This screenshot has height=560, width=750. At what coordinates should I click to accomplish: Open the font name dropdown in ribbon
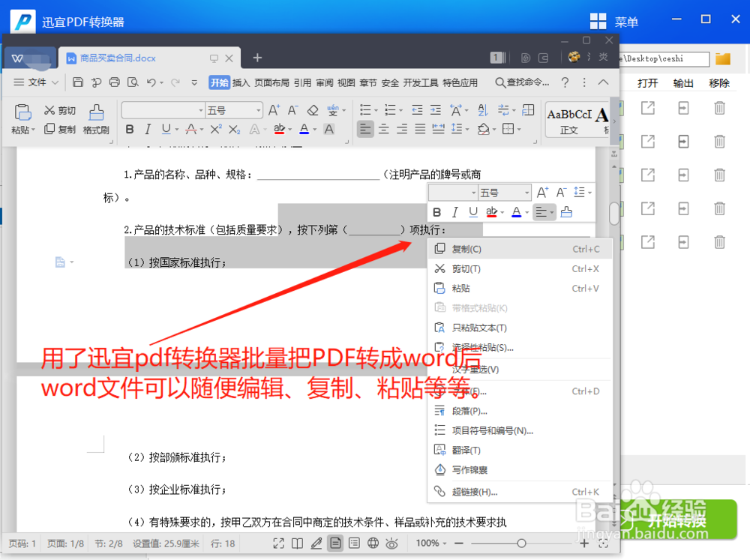click(x=201, y=110)
